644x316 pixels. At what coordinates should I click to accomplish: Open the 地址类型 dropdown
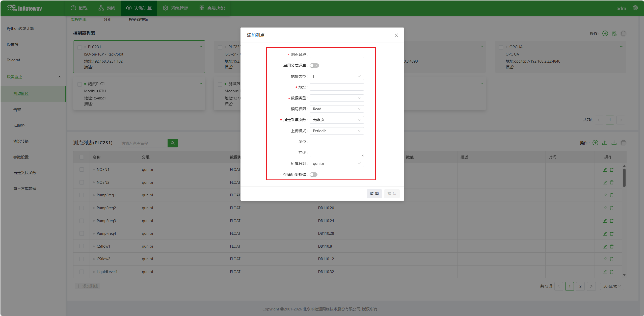(337, 76)
